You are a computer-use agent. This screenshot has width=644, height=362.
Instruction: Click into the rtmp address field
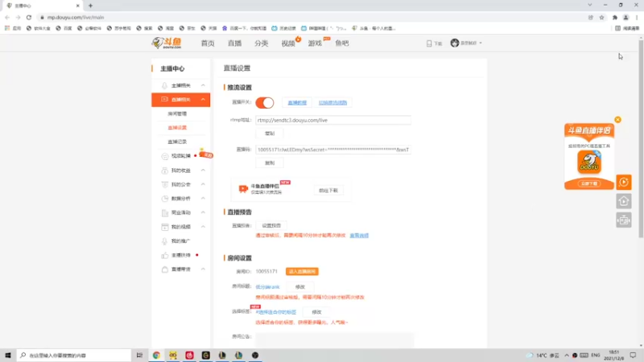[333, 120]
